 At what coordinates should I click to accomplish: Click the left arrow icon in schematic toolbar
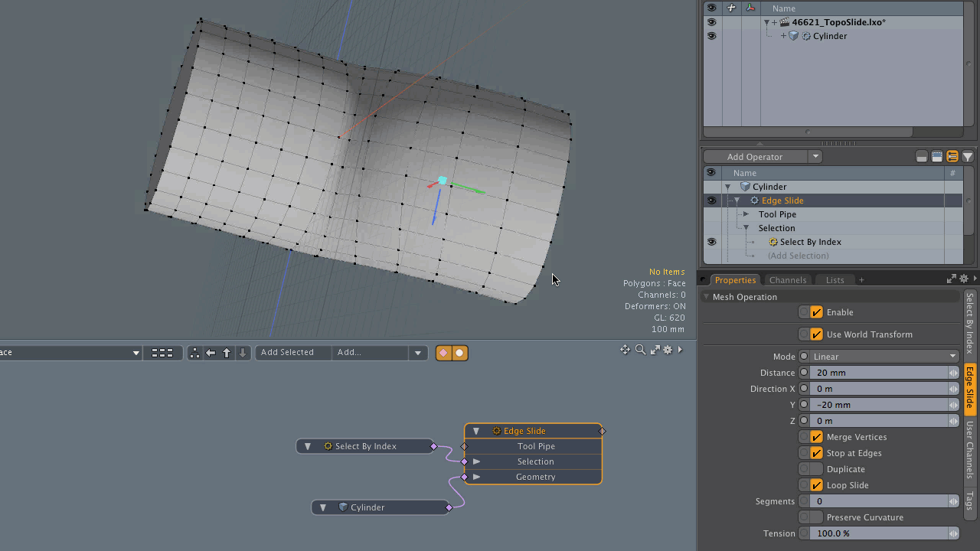pyautogui.click(x=211, y=353)
